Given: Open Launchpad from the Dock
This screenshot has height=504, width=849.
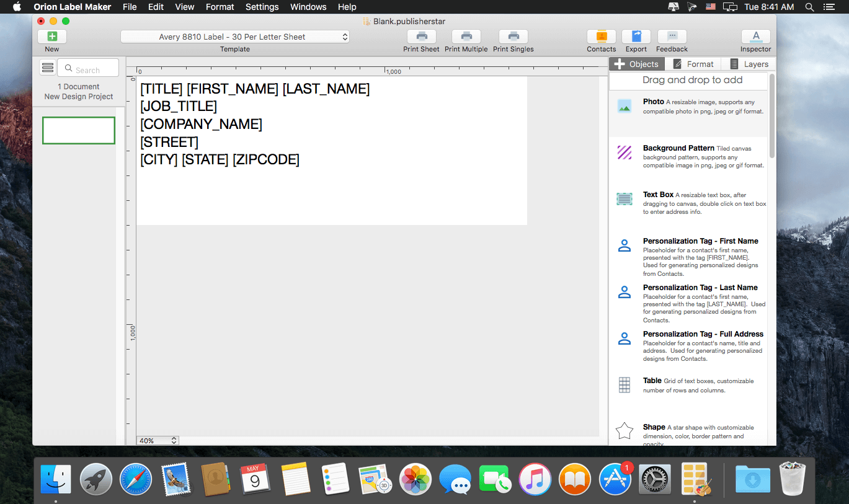Looking at the screenshot, I should pyautogui.click(x=96, y=479).
